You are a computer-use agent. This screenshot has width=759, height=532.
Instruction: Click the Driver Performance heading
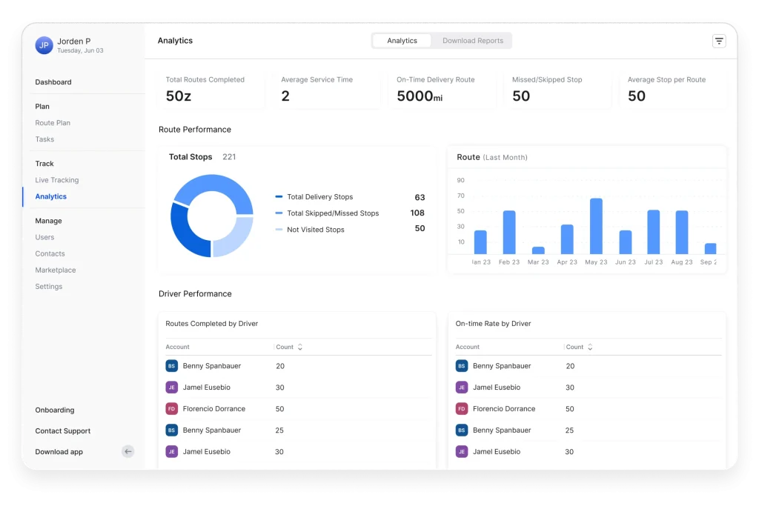click(195, 294)
